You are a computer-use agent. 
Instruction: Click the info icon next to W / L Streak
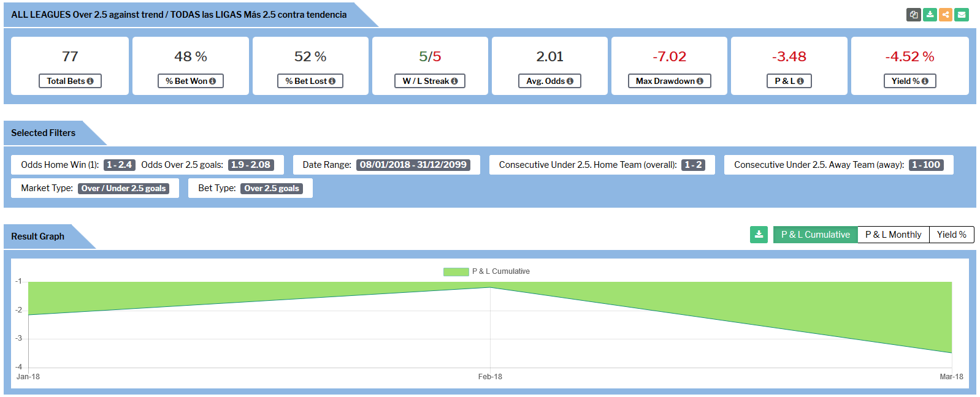point(454,81)
